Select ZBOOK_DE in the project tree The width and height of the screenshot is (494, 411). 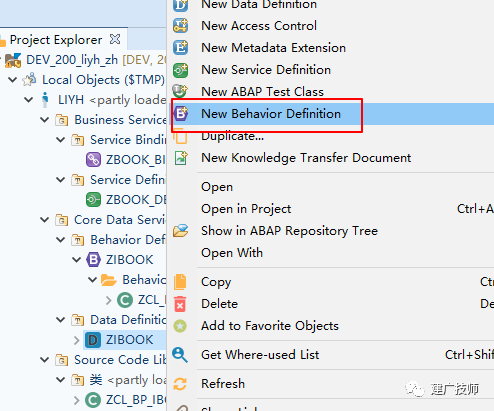click(x=136, y=200)
